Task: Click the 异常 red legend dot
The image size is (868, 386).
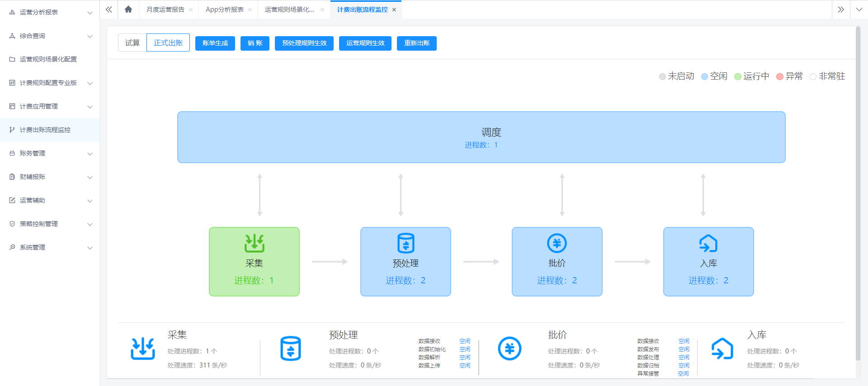Action: [780, 76]
